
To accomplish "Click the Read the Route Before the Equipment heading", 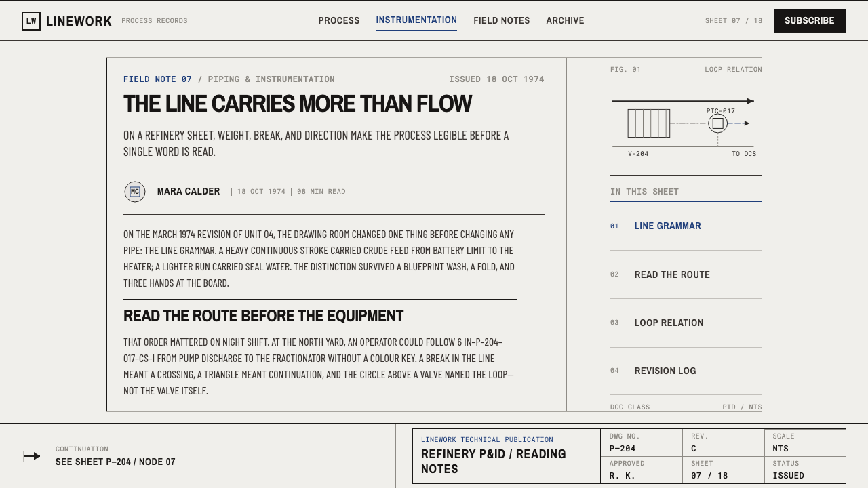I will tap(263, 316).
